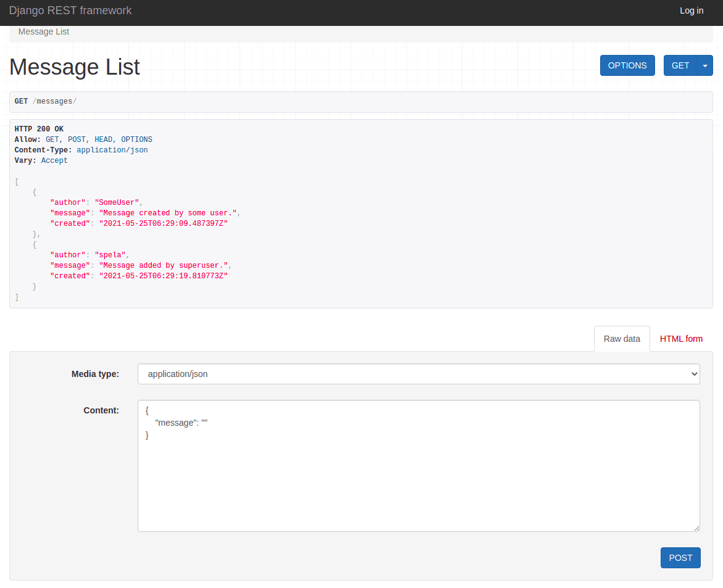The width and height of the screenshot is (723, 588).
Task: Click the Vary Accept header value
Action: 54,160
